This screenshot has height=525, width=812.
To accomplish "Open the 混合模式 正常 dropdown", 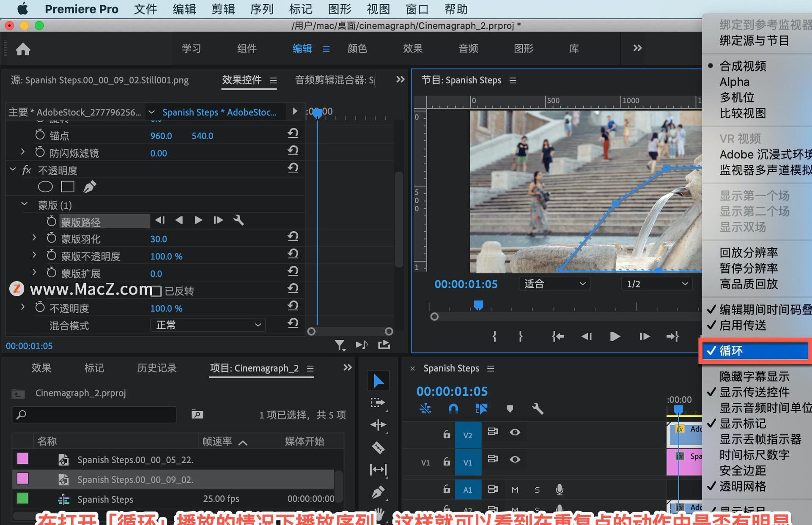I will click(208, 325).
